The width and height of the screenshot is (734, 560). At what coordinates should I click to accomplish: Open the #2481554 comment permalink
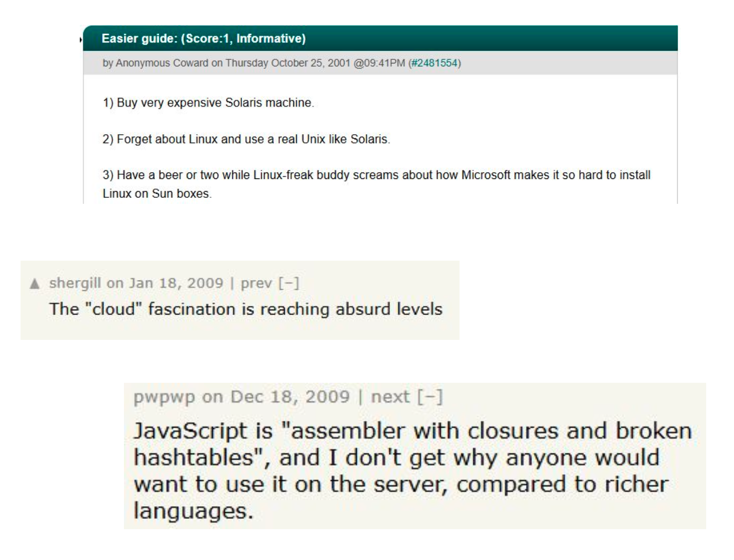(434, 63)
